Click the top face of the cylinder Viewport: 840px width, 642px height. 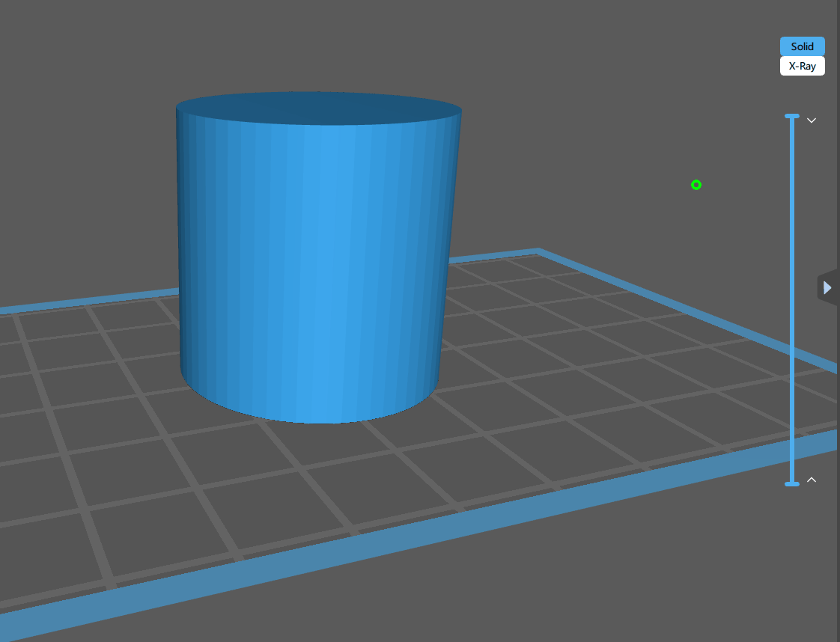[x=318, y=108]
